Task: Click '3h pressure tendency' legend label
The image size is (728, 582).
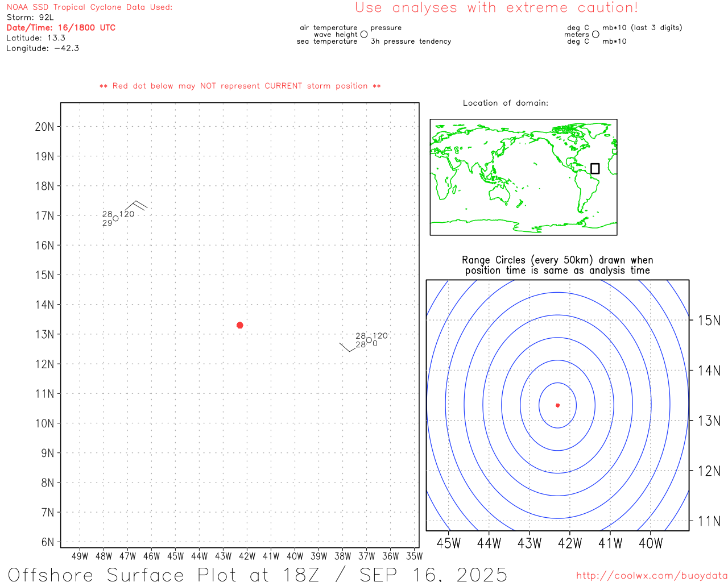Action: pyautogui.click(x=411, y=41)
